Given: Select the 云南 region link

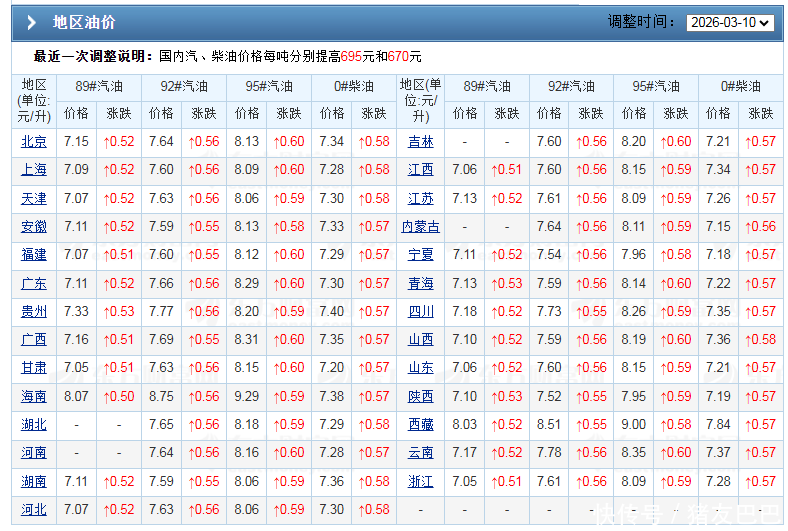Looking at the screenshot, I should 421,453.
